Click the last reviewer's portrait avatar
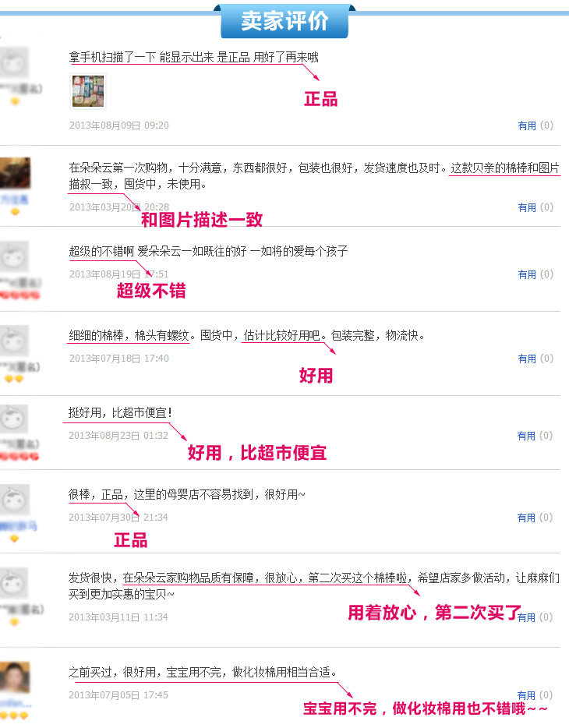Viewport: 569px width, 728px height. [15, 677]
